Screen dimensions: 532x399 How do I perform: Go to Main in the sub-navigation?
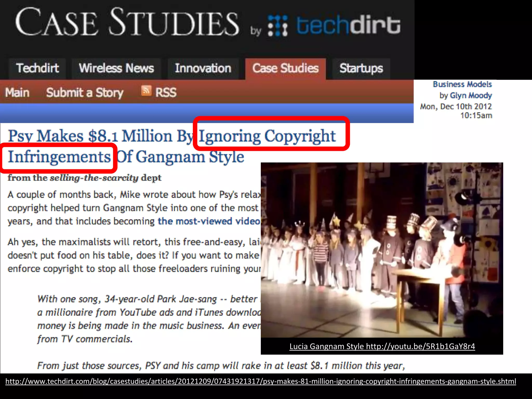(x=17, y=92)
